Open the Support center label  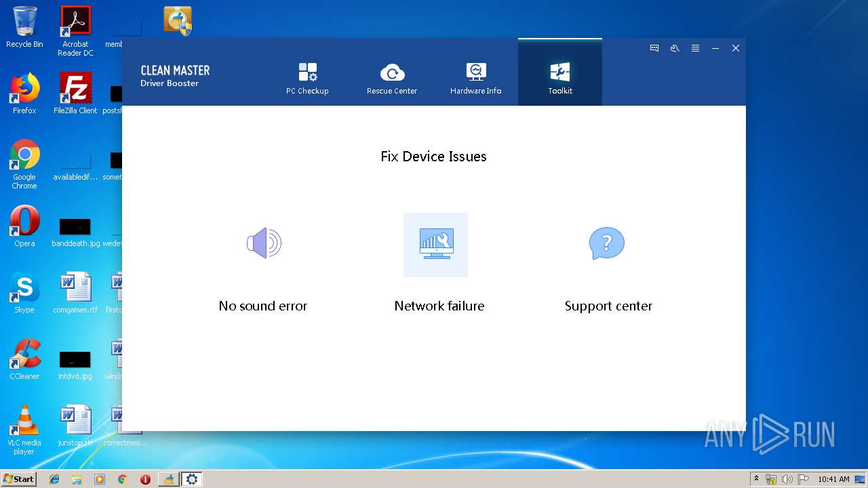(608, 306)
